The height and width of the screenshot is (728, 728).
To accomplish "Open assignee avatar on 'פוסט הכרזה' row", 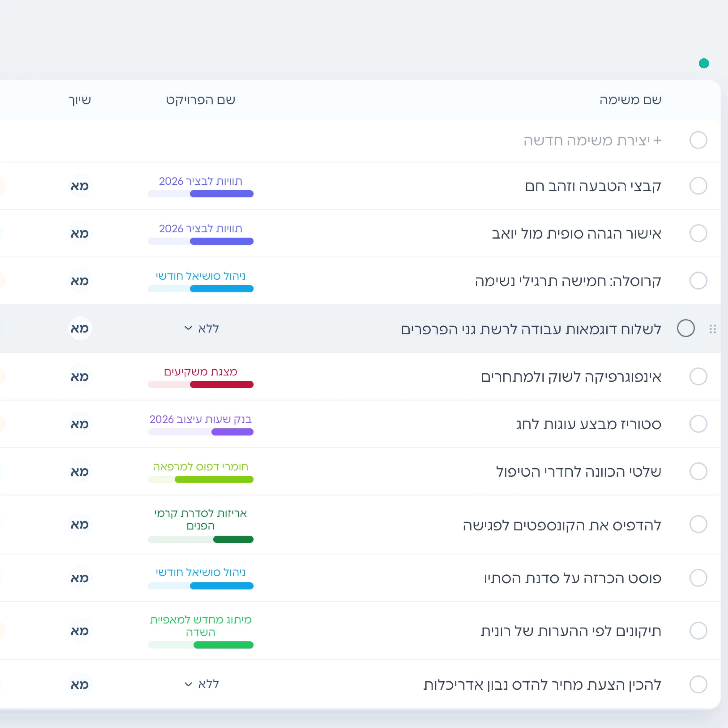I will tap(80, 578).
